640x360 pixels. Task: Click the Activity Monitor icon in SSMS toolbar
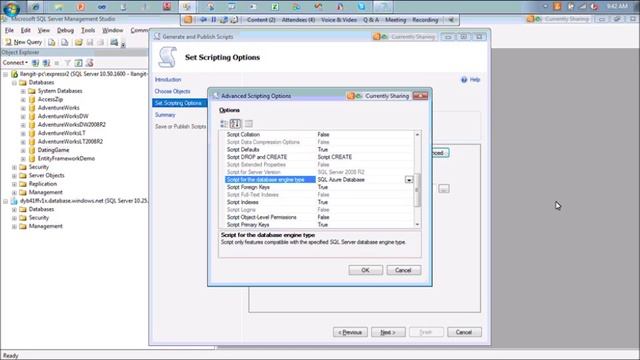114,42
